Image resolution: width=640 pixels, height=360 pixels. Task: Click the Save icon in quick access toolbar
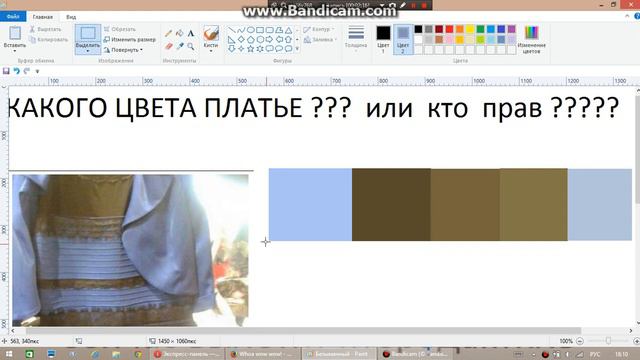coord(6,71)
